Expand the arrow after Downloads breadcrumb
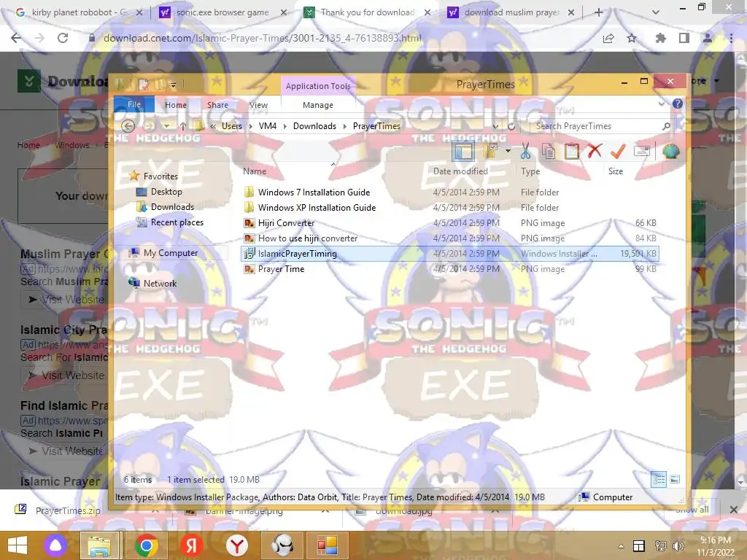Screen dimensions: 747x560 coord(344,126)
